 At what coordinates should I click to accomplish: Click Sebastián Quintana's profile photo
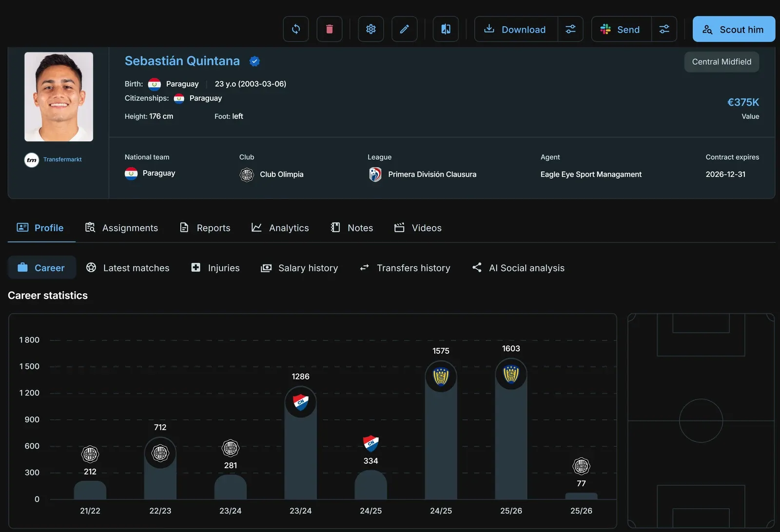(x=59, y=97)
